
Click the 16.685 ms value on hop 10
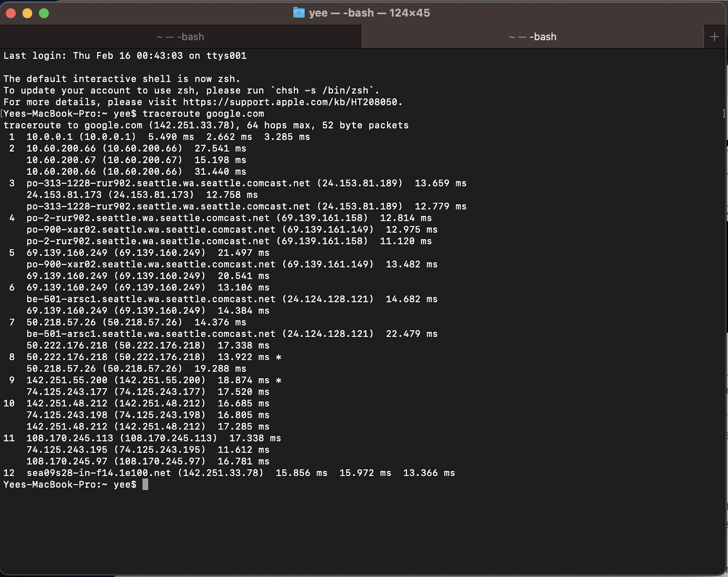coord(243,404)
